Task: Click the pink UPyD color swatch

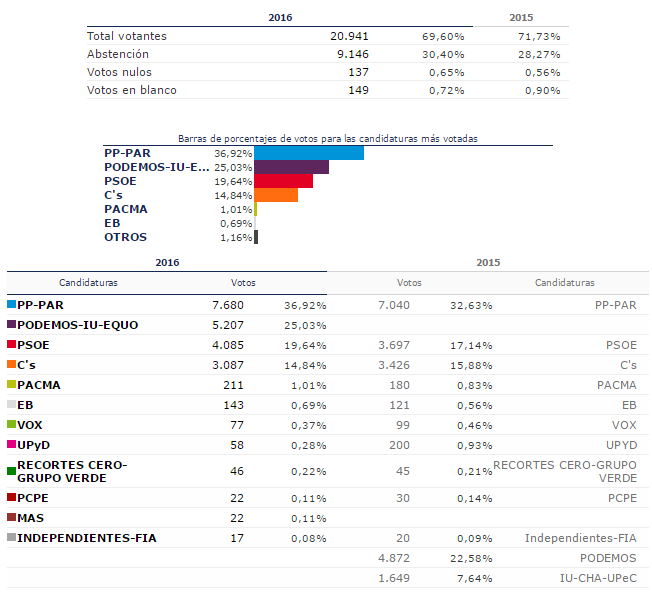Action: (x=11, y=444)
